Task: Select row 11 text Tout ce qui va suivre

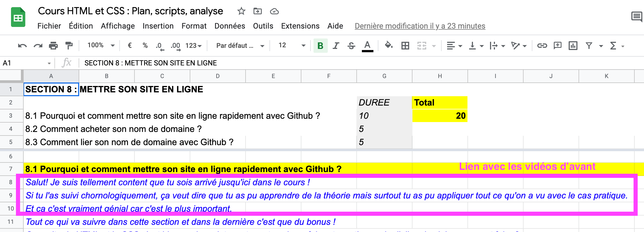Action: point(180,222)
